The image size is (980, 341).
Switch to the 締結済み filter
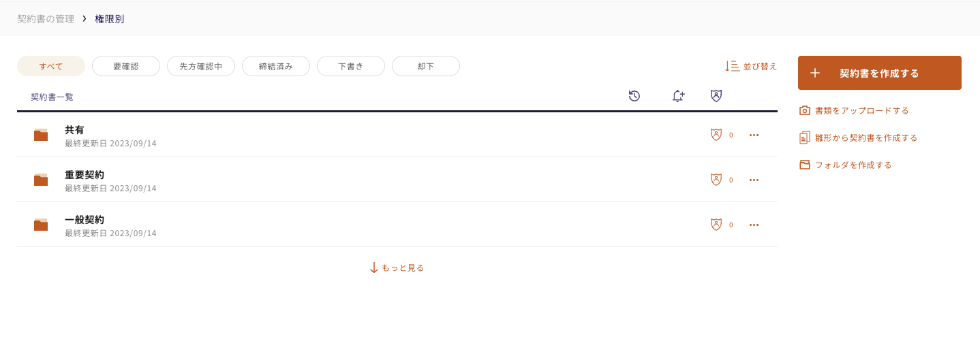276,66
